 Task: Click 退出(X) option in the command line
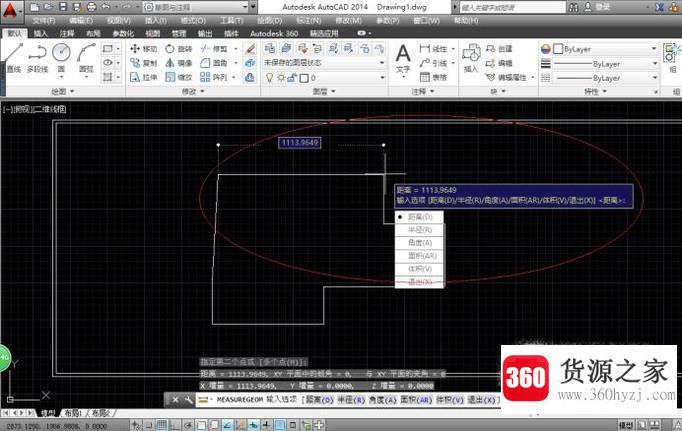pyautogui.click(x=482, y=400)
